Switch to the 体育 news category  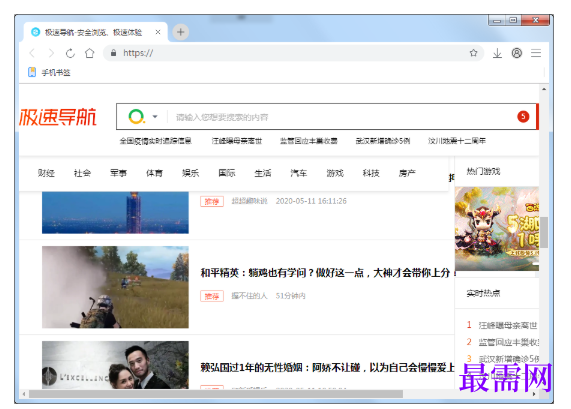click(x=154, y=173)
